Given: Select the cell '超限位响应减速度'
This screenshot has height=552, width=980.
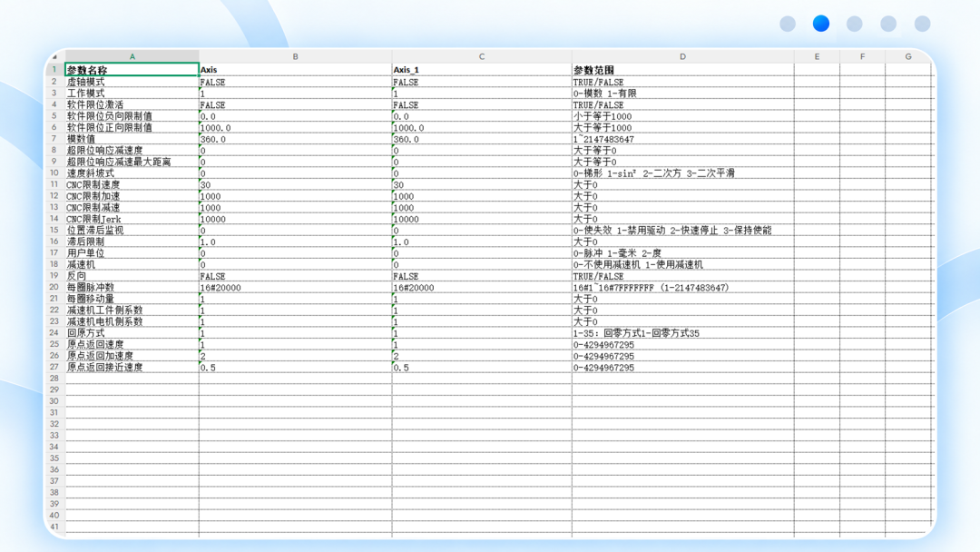Looking at the screenshot, I should (x=132, y=150).
